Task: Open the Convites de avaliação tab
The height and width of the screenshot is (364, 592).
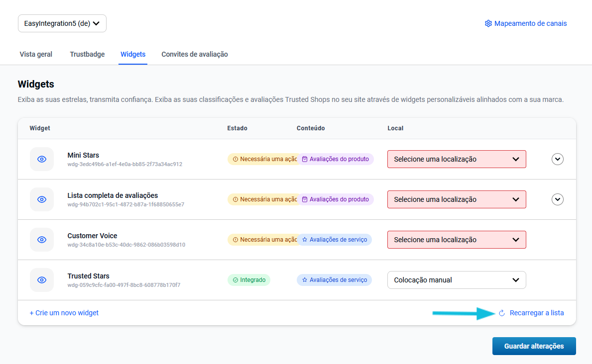Action: pyautogui.click(x=195, y=54)
